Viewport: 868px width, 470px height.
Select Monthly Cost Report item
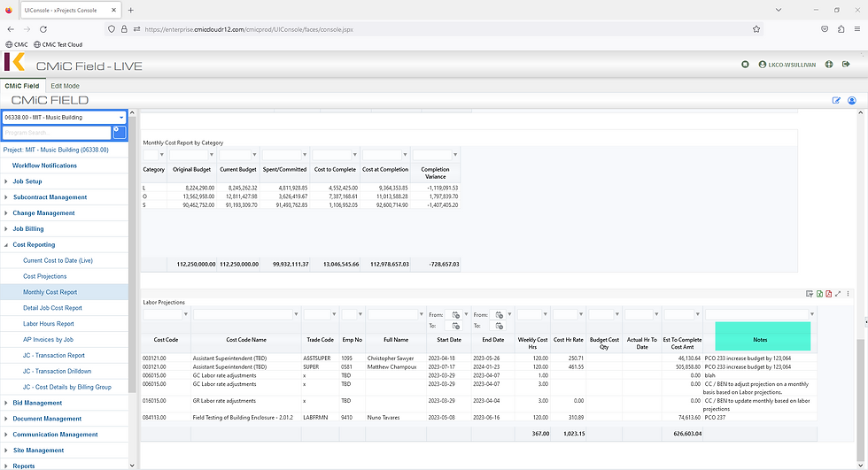[x=50, y=292]
